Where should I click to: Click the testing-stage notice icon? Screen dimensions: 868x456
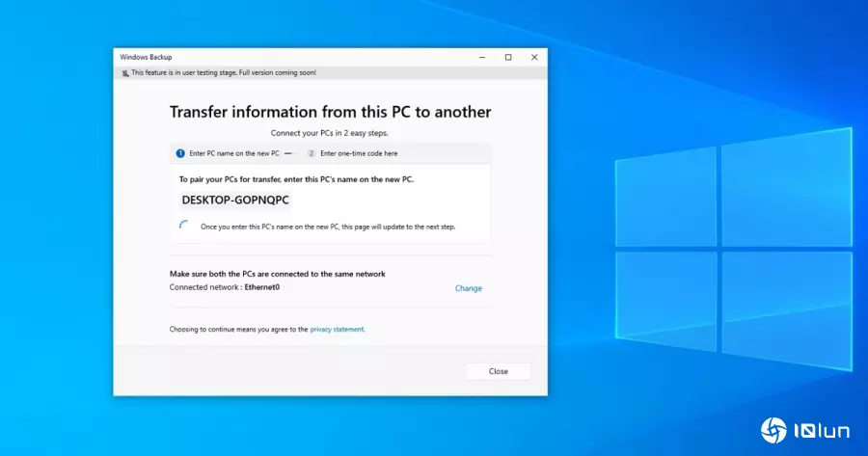pyautogui.click(x=125, y=73)
